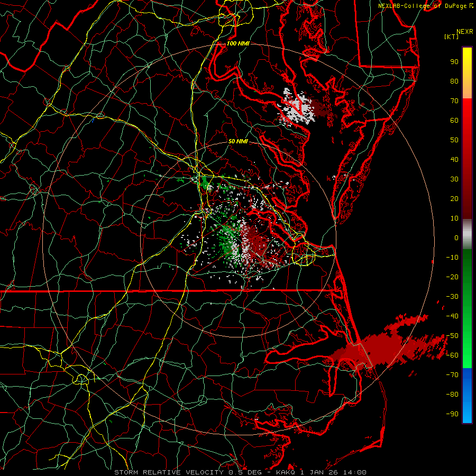Select the 50 NMI range ring label

[x=238, y=141]
